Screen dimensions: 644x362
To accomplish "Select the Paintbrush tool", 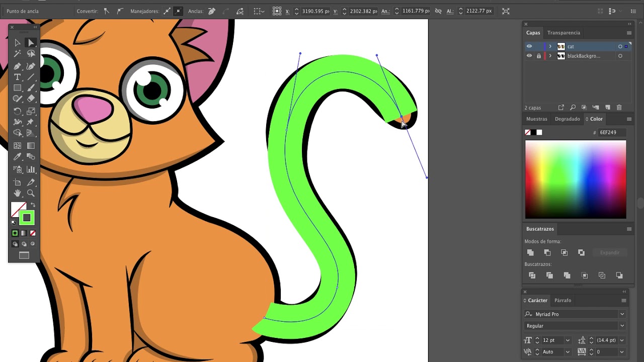I will coord(31,88).
